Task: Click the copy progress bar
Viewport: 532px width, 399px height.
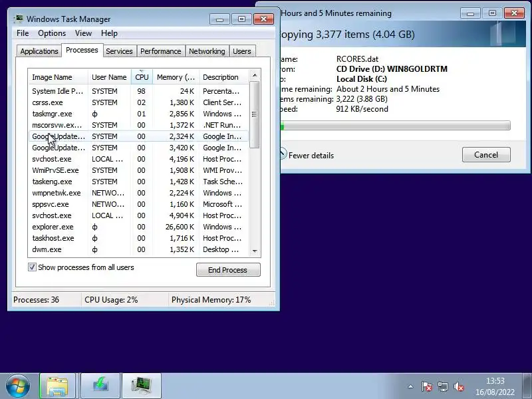Action: pos(396,126)
